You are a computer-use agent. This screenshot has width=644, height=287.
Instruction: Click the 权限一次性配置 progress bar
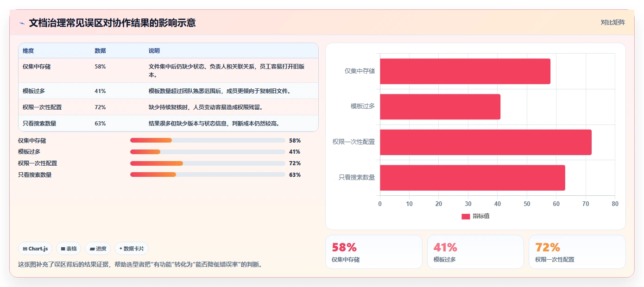(208, 163)
